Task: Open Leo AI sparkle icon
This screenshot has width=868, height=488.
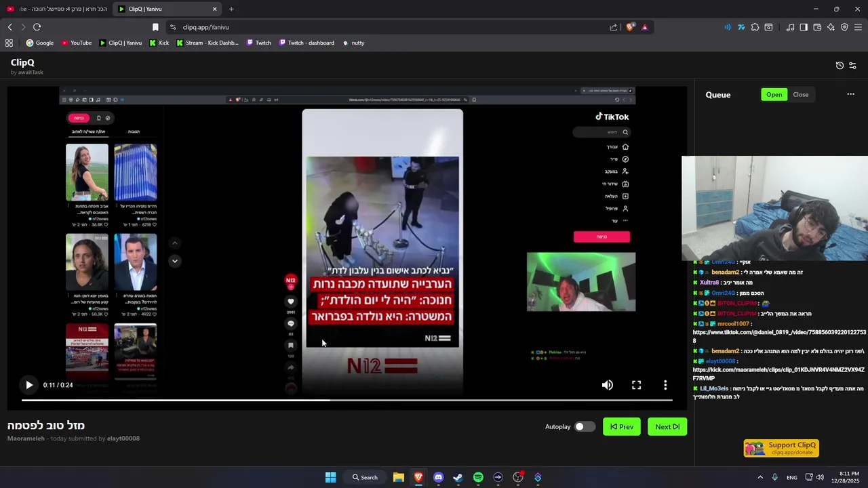Action: point(831,27)
